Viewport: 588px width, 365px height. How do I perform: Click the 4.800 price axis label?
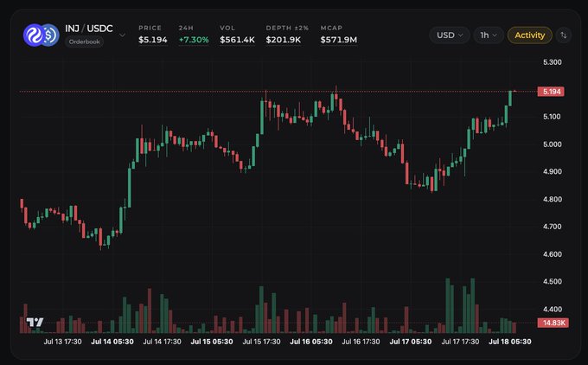(x=552, y=199)
